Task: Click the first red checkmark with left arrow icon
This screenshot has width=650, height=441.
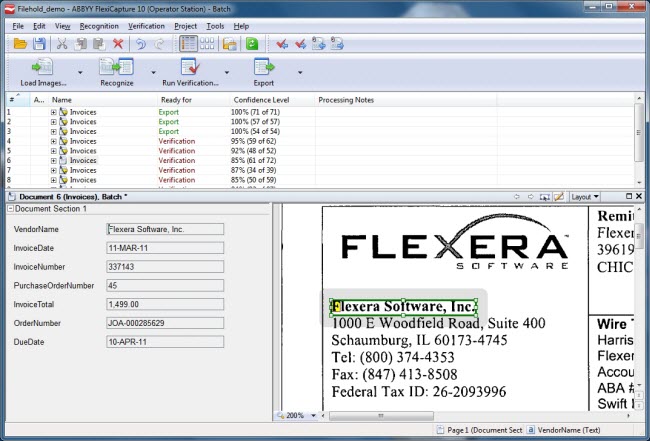Action: click(x=282, y=44)
